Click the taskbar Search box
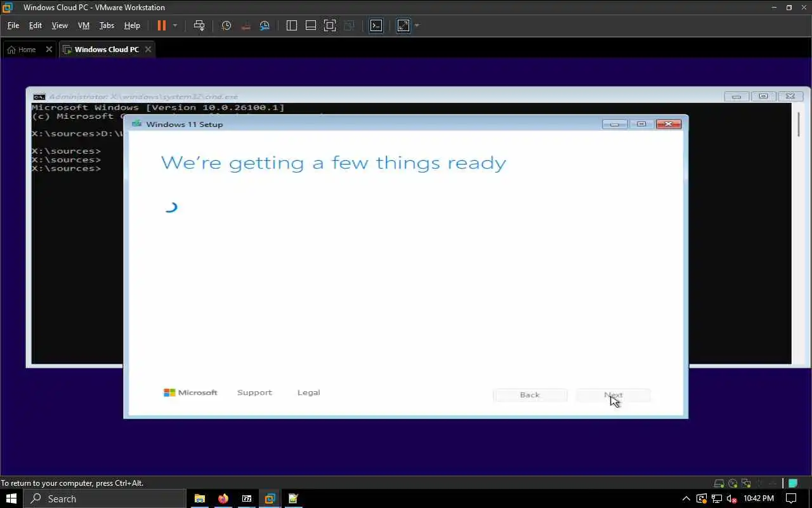This screenshot has width=812, height=508. (105, 498)
